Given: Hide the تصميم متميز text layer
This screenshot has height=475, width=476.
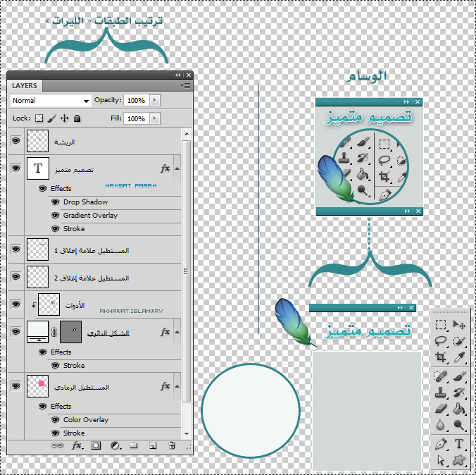Looking at the screenshot, I should pyautogui.click(x=15, y=168).
